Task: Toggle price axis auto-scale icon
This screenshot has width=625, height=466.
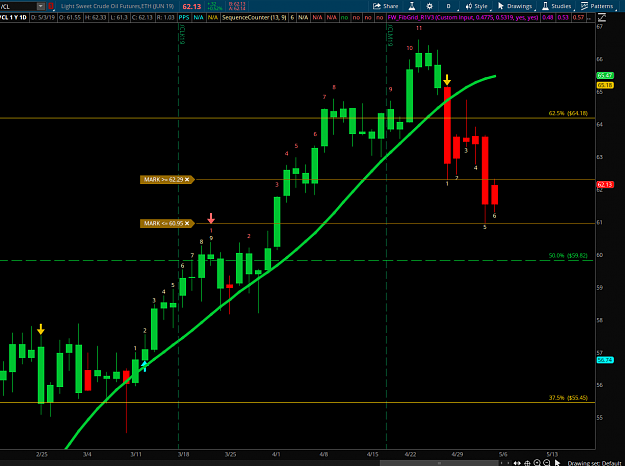Action: pos(601,18)
